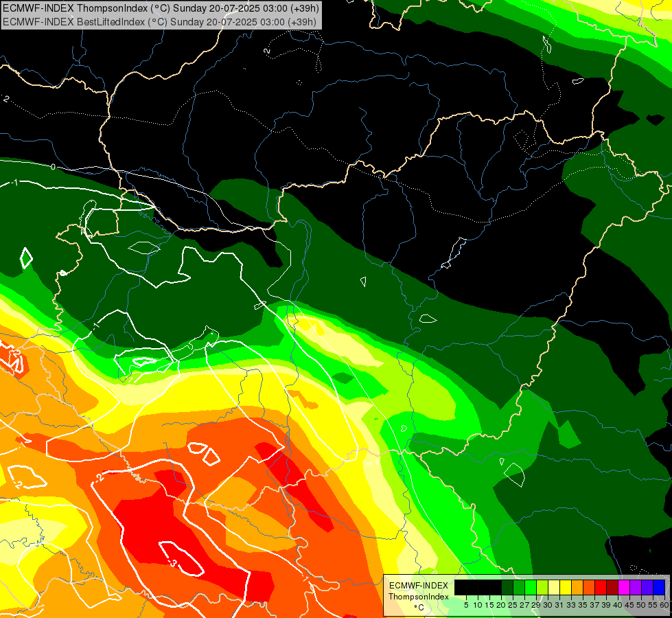Click the legend tick label 60
The height and width of the screenshot is (618, 672).
[665, 605]
